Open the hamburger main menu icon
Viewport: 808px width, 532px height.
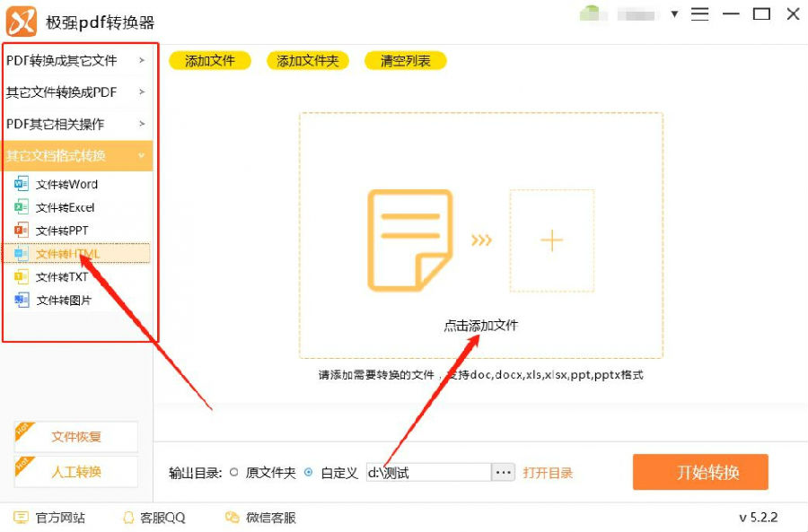(699, 13)
